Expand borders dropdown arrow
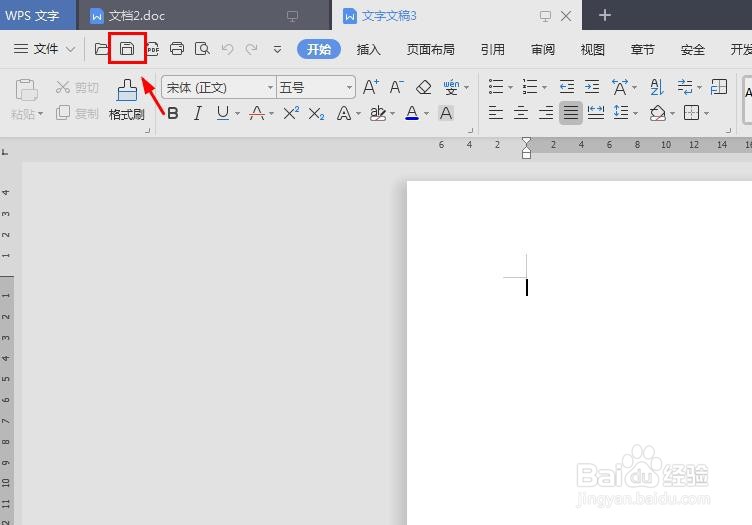Screen dimensions: 752x525 [706, 114]
